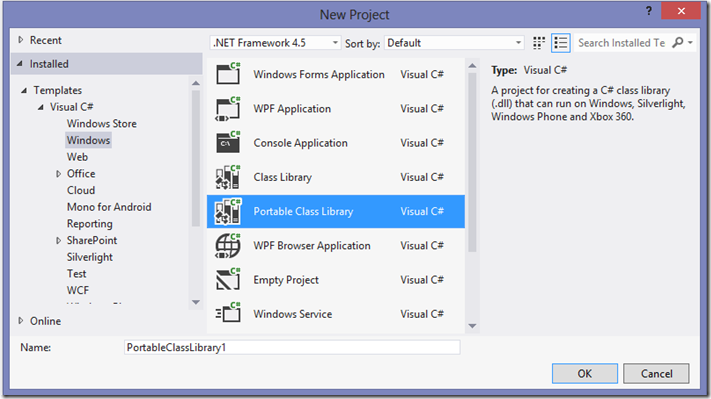Switch to medium icons list view
The image size is (711, 399).
(560, 43)
